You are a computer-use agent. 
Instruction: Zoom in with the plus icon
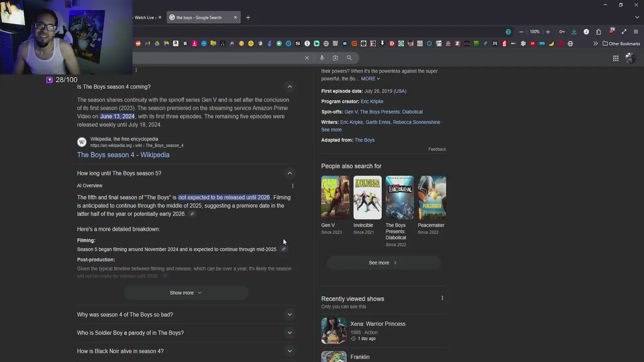(x=548, y=32)
